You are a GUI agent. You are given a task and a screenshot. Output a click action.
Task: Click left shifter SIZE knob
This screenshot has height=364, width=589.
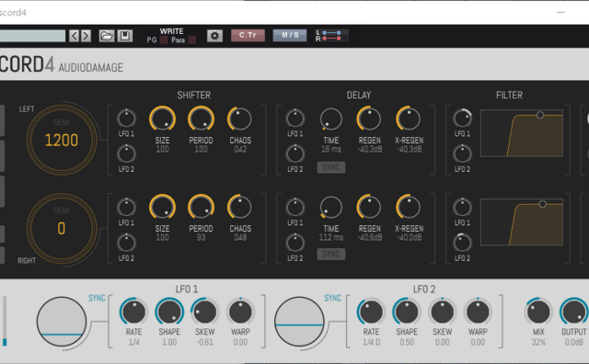162,119
